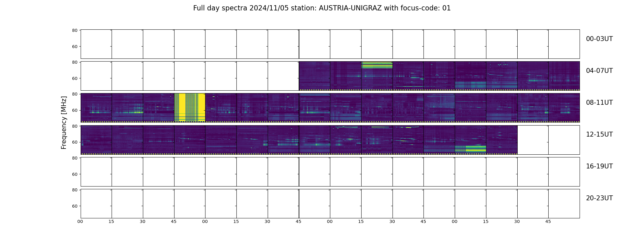This screenshot has width=644, height=245.
Task: Select the 20-23UT row label
Action: tap(599, 198)
